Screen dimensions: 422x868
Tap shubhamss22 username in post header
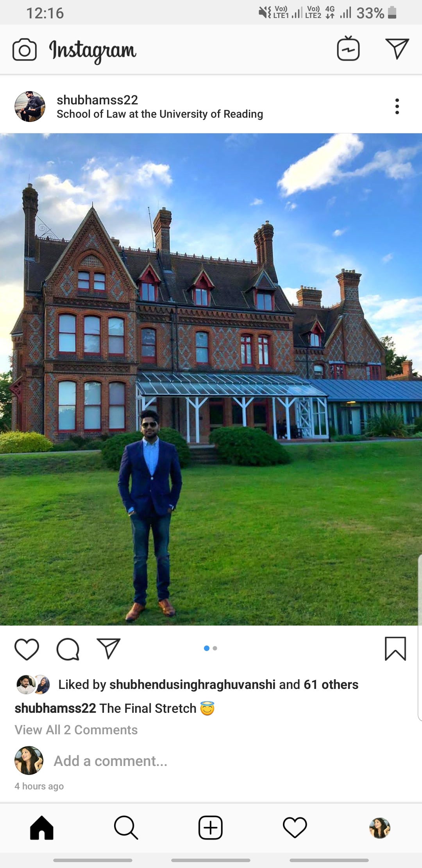coord(97,100)
